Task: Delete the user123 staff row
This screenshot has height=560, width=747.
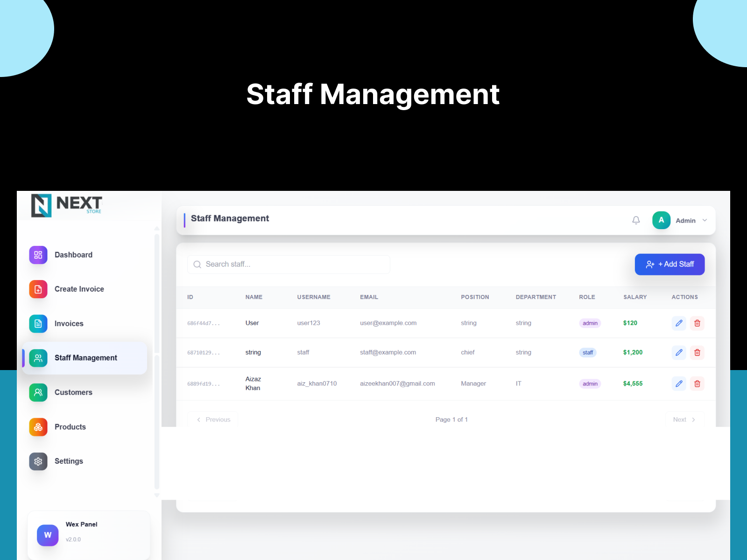Action: point(697,323)
